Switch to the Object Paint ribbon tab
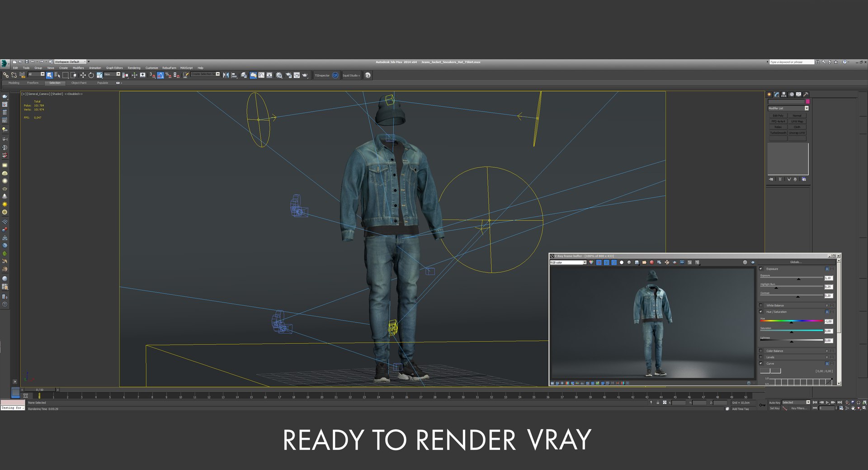 [79, 83]
